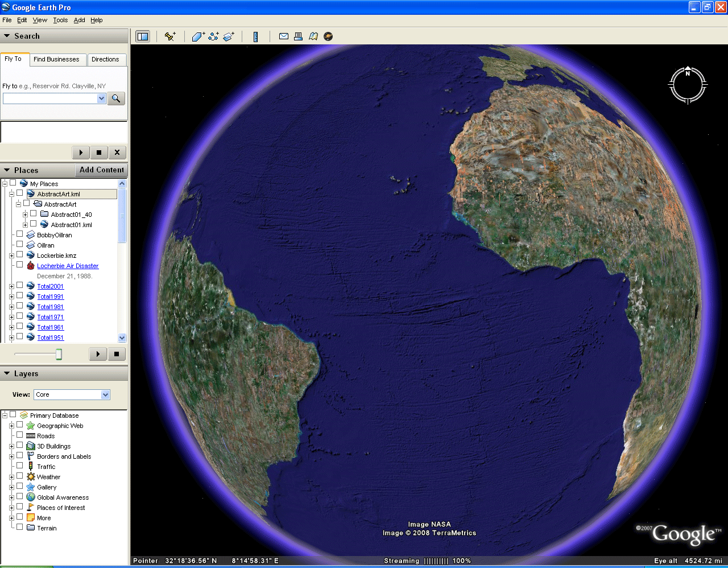The width and height of the screenshot is (728, 568).
Task: Click the Lockerbie Air Disaster placemark icon
Action: point(31,266)
